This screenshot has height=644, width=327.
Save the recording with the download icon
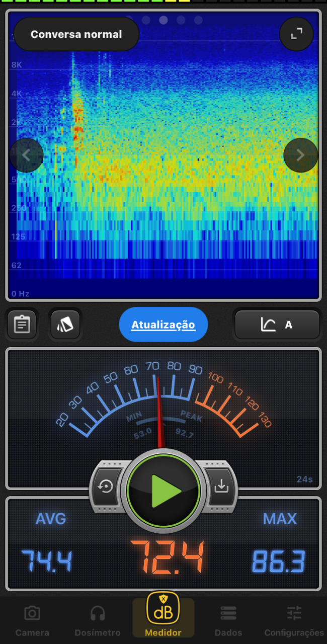(x=221, y=487)
